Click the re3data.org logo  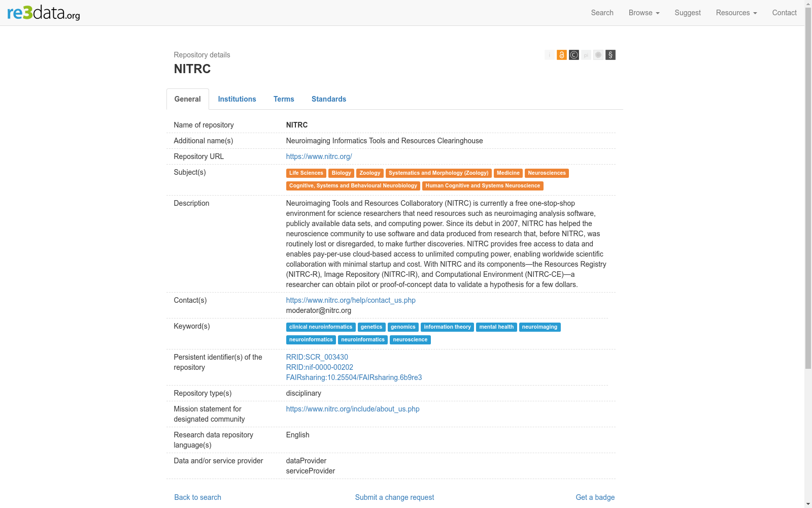[x=44, y=13]
